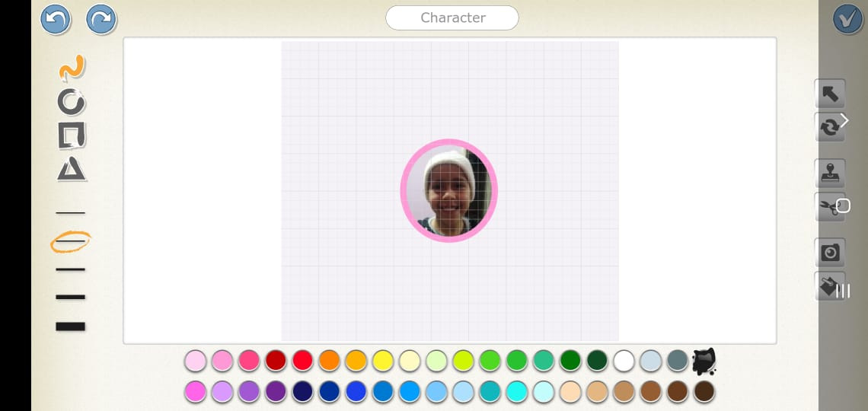Screen dimensions: 868x411
Task: Select the rotate tool
Action: click(830, 127)
